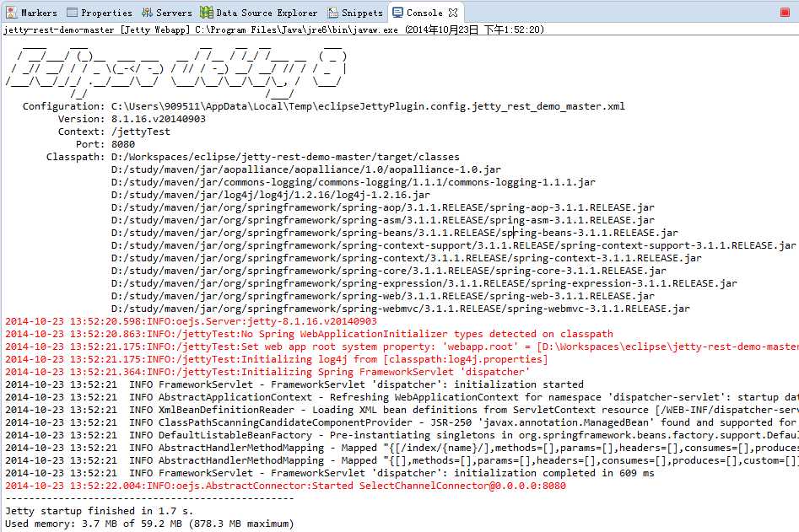This screenshot has height=532, width=799.
Task: Click the spring-asm-3.1.1.RELEASE.jar line
Action: coord(383,220)
